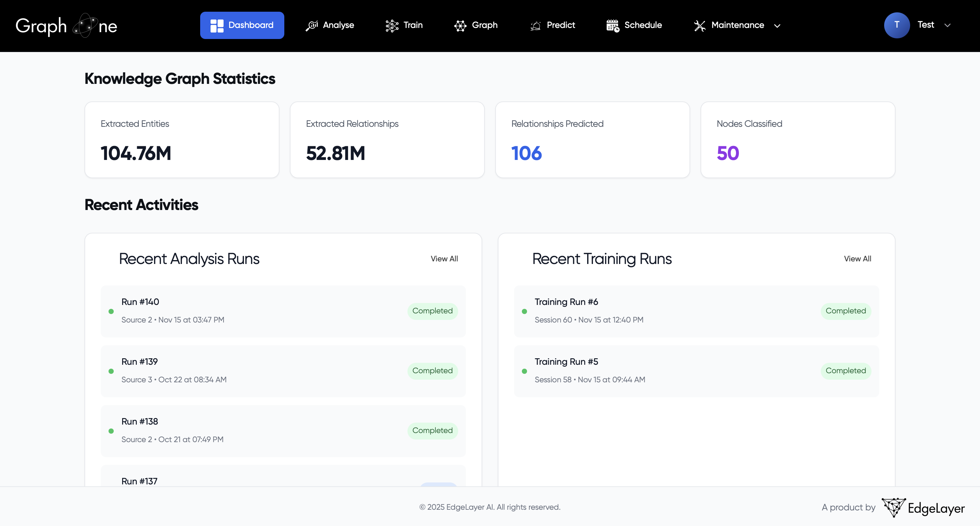Open Train via the neural network icon
This screenshot has height=526, width=980.
tap(392, 25)
